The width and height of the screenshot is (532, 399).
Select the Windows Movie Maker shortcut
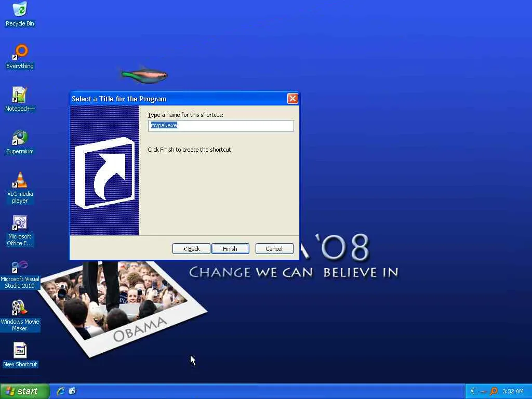click(20, 316)
